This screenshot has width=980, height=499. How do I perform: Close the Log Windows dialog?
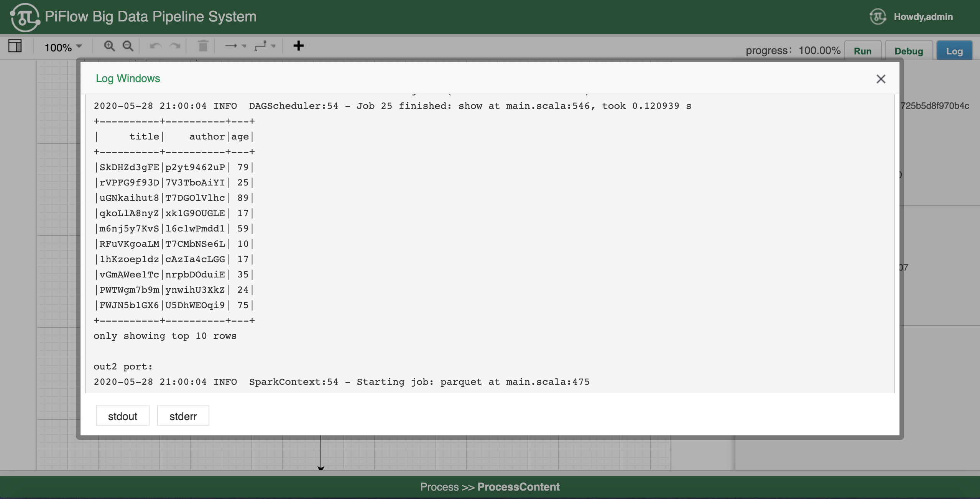point(881,79)
